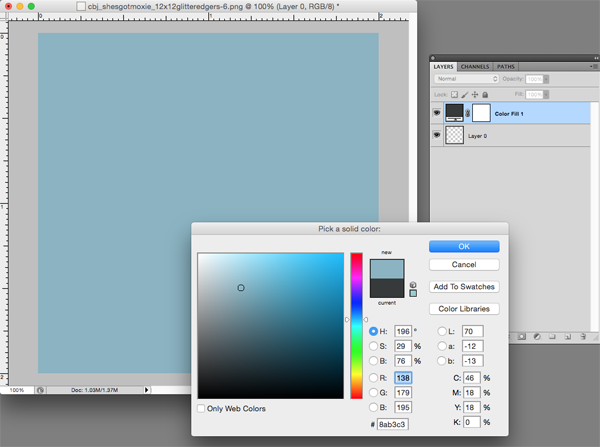Click the hue slider strip
This screenshot has height=447, width=600.
(357, 326)
